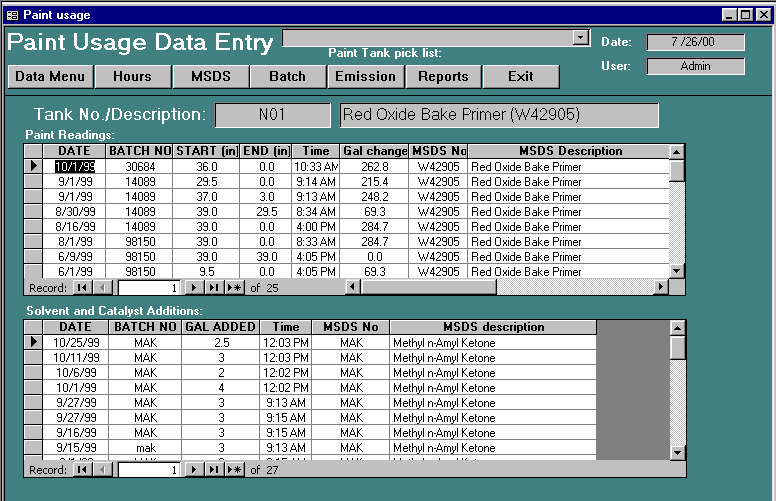Go to next record in Solvent Additions
This screenshot has height=501, width=776.
pyautogui.click(x=194, y=469)
